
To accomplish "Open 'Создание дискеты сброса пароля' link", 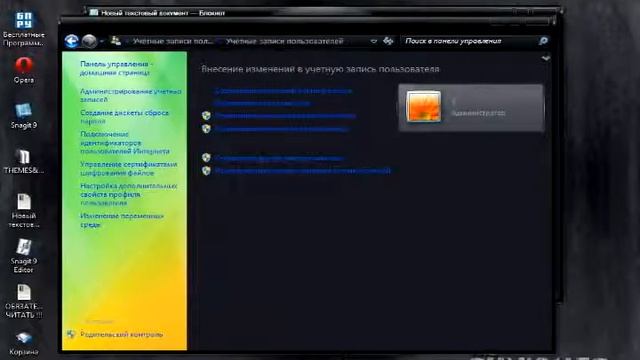I will 124,117.
